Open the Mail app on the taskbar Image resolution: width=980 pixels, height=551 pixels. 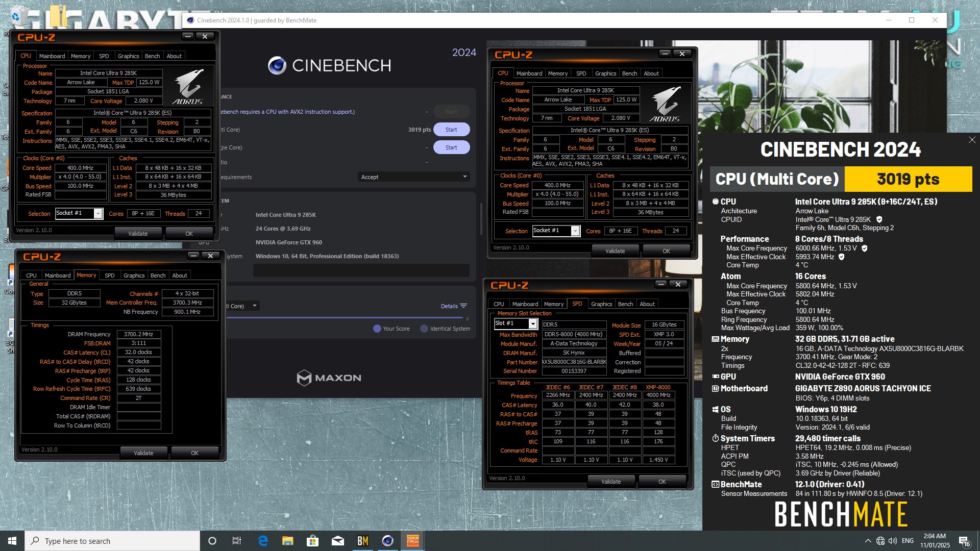(337, 541)
